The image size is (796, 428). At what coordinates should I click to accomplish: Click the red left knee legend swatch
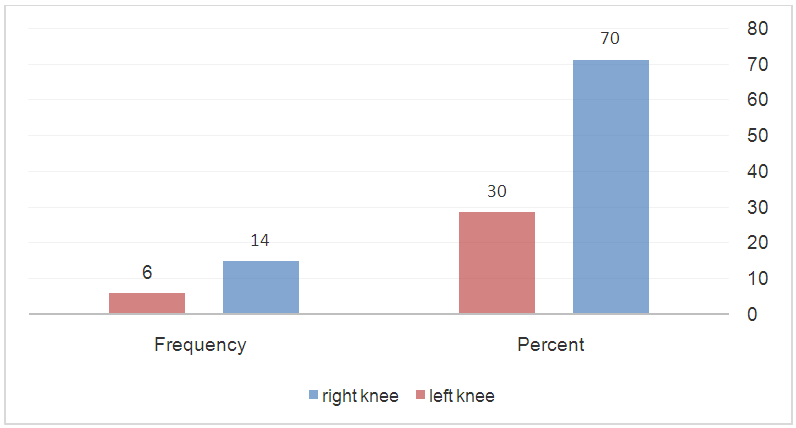pos(420,396)
